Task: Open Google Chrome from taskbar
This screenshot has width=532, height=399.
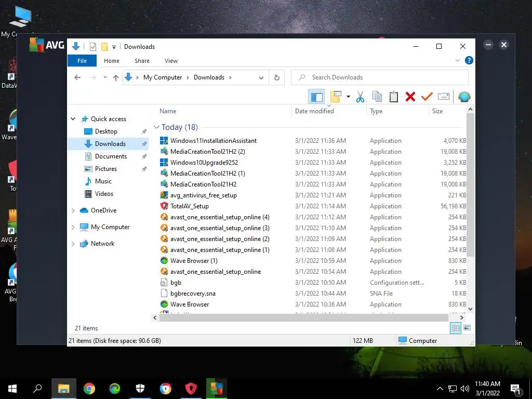Action: click(x=89, y=389)
